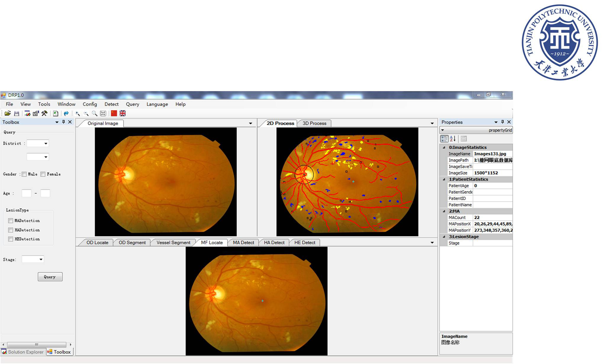The image size is (602, 364).
Task: Open the Detect menu
Action: tap(111, 104)
